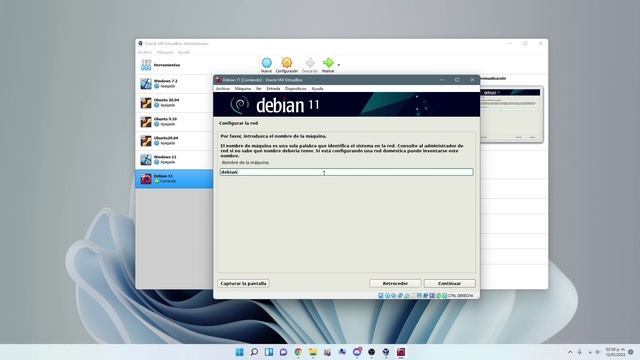Open Archivo menu in VirtualBox Manager window
This screenshot has height=360, width=640.
pyautogui.click(x=144, y=52)
